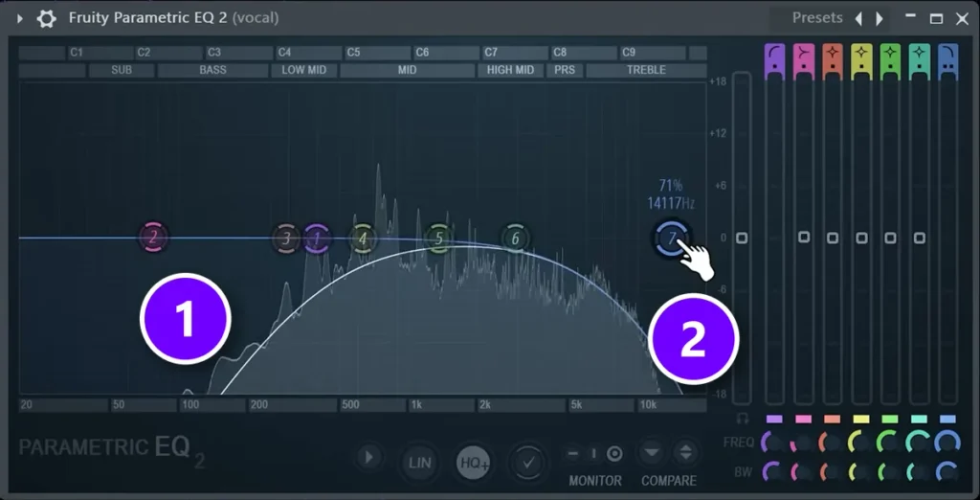Viewport: 980px width, 500px height.
Task: Click the 200 frequency scale label
Action: pos(258,405)
